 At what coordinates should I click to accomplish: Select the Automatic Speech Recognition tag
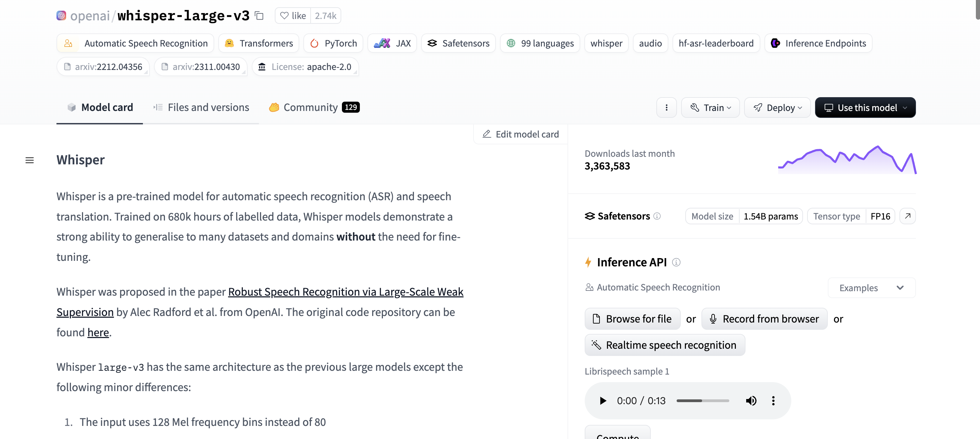[x=135, y=43]
